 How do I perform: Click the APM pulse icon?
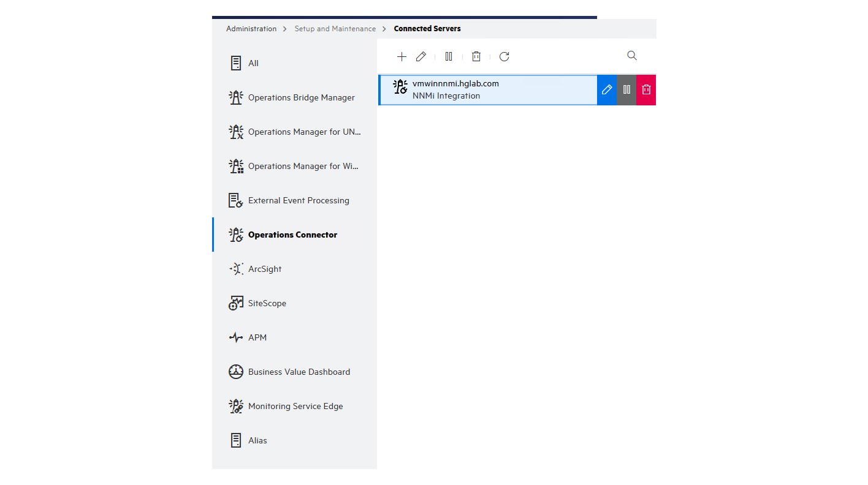[236, 337]
